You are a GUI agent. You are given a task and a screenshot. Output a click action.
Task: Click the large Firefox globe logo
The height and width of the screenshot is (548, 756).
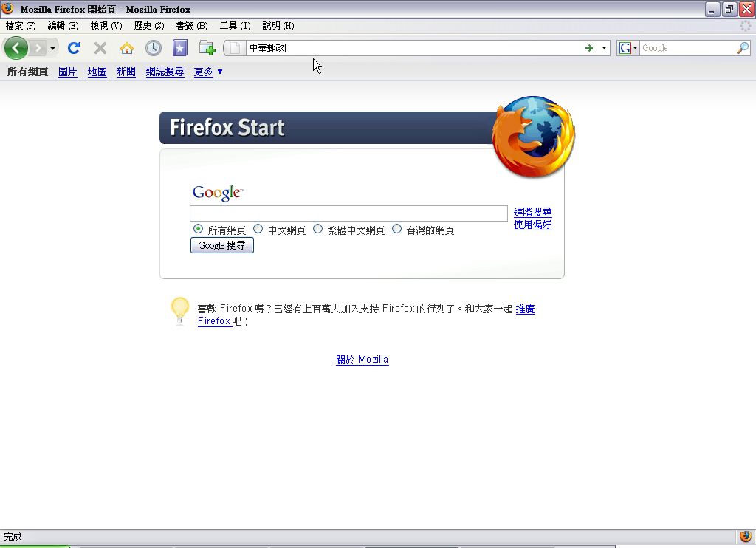click(x=534, y=137)
